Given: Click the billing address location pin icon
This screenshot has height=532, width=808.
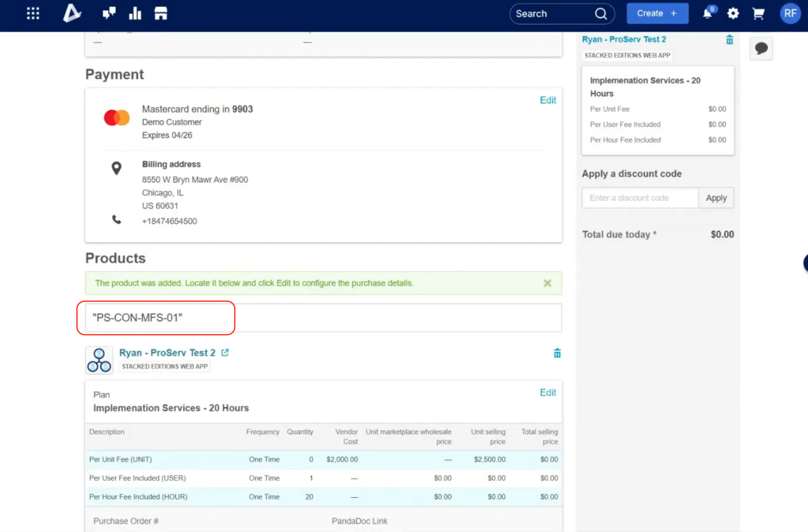Looking at the screenshot, I should [116, 168].
